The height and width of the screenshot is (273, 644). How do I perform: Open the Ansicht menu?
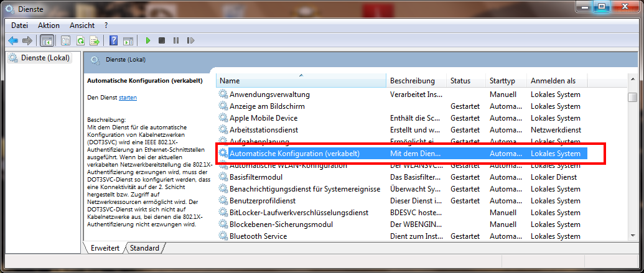click(82, 25)
